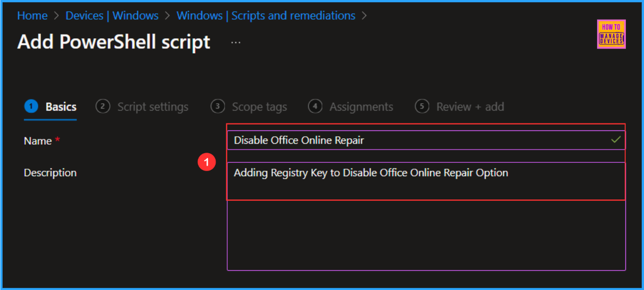Click the green validation checkmark in Name field
The height and width of the screenshot is (290, 644).
[616, 140]
